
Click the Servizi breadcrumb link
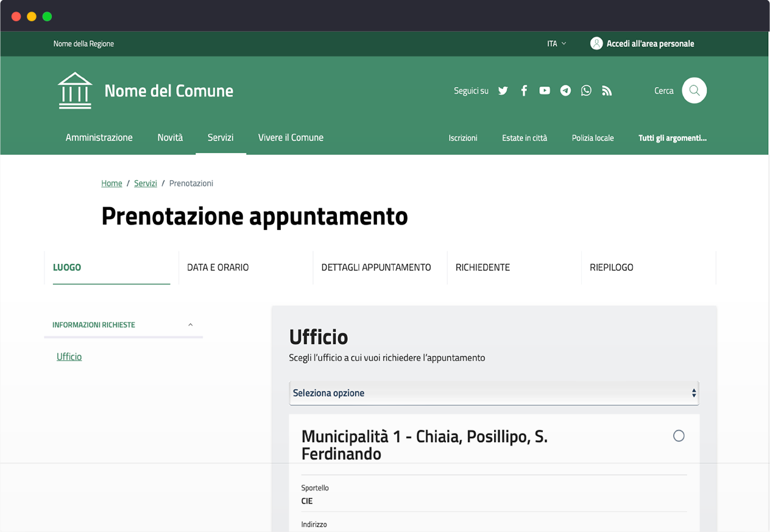(146, 183)
